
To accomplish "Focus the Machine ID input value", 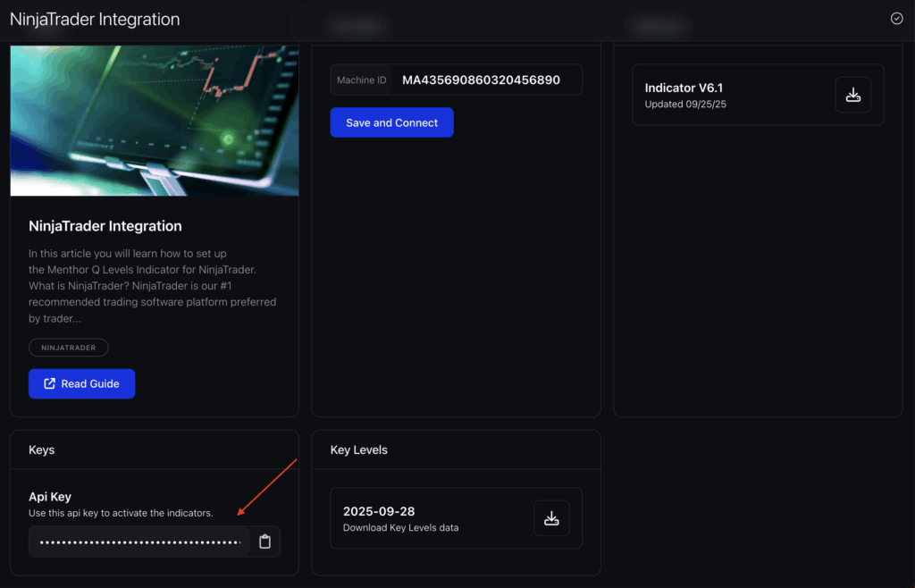I will [x=481, y=80].
